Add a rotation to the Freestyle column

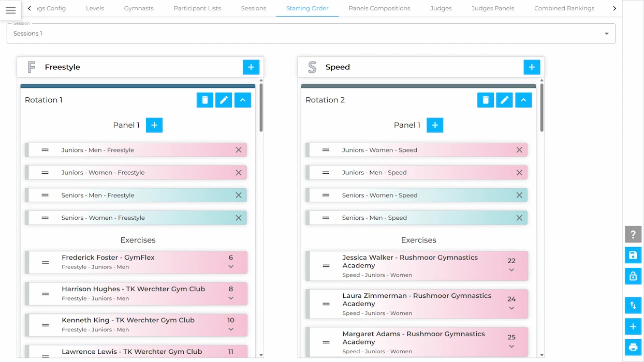point(251,67)
